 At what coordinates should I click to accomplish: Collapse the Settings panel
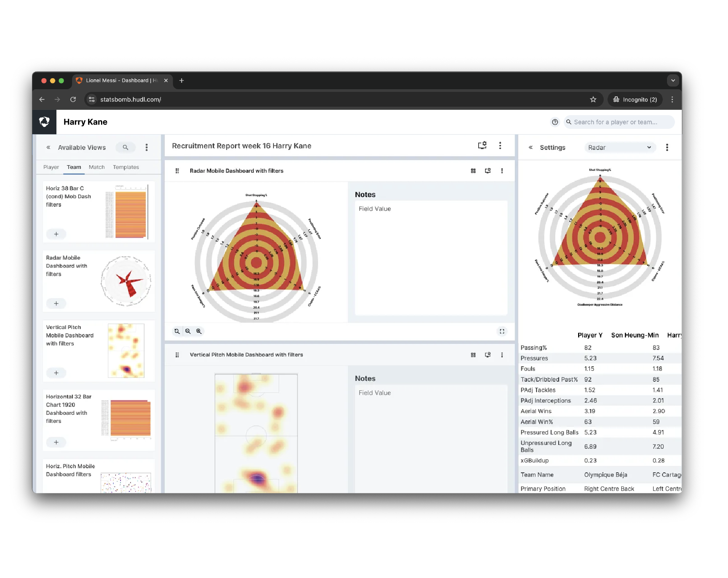tap(530, 148)
